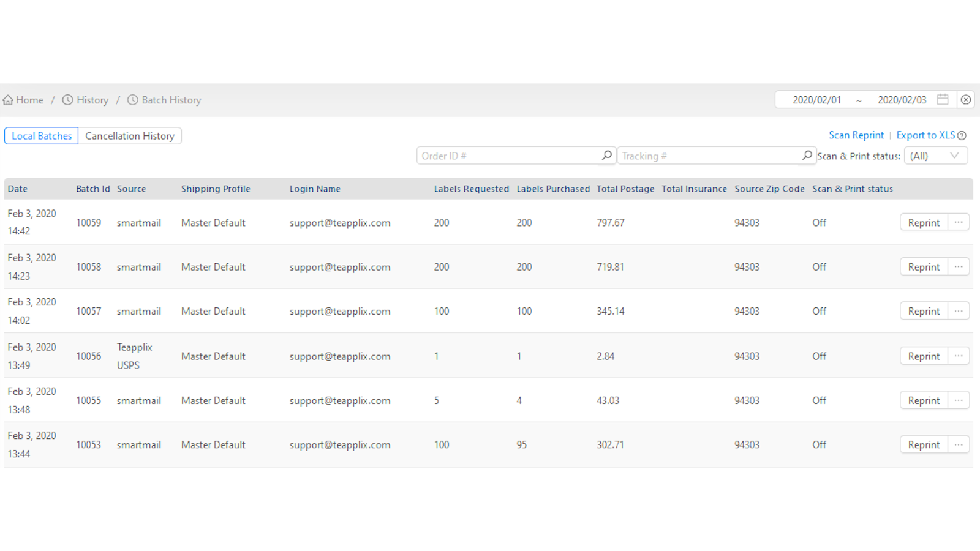Viewport: 980px width, 551px height.
Task: Open the calendar icon for date range
Action: (x=943, y=99)
